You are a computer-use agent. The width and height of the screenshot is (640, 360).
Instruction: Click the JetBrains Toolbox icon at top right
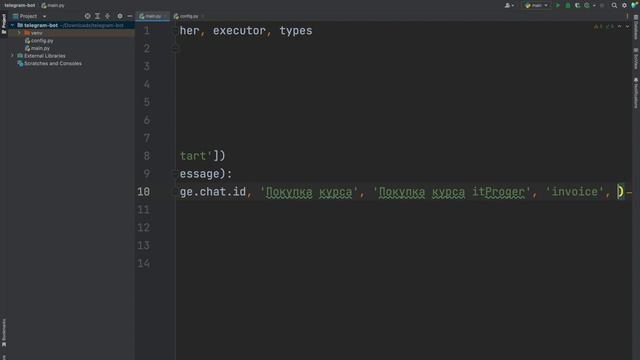[634, 5]
